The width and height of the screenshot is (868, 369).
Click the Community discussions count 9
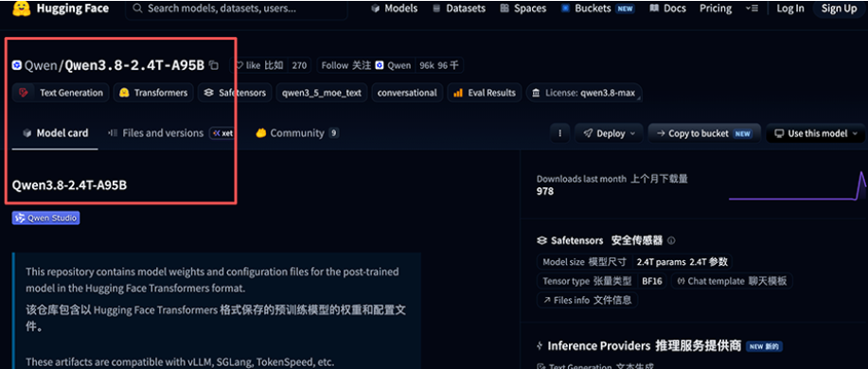[333, 133]
